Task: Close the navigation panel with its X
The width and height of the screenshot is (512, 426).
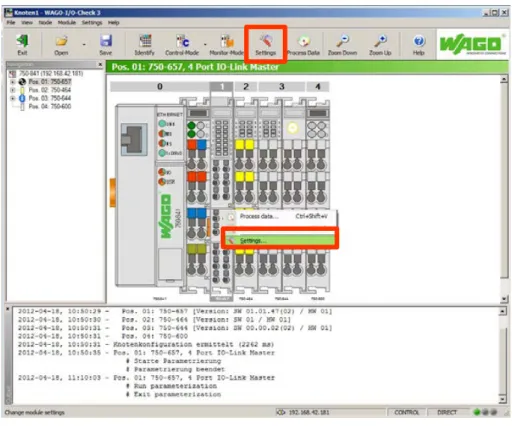Action: point(100,64)
